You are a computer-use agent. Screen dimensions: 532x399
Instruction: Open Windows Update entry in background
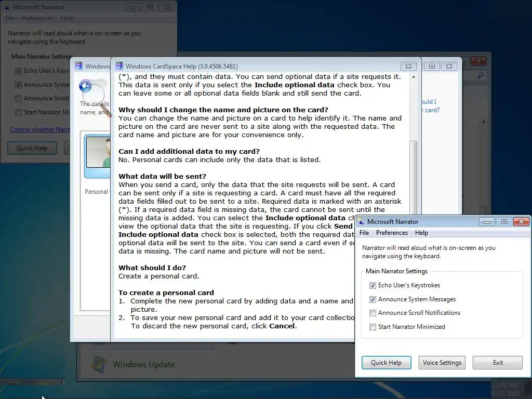coord(143,364)
